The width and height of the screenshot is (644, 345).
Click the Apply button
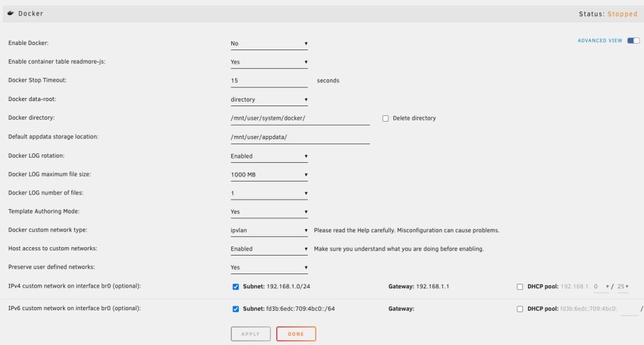[251, 334]
